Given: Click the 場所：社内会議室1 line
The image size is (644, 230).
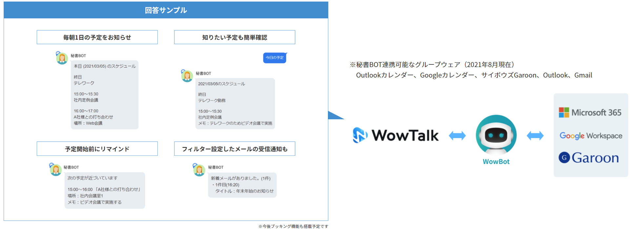Looking at the screenshot, I should 85,196.
